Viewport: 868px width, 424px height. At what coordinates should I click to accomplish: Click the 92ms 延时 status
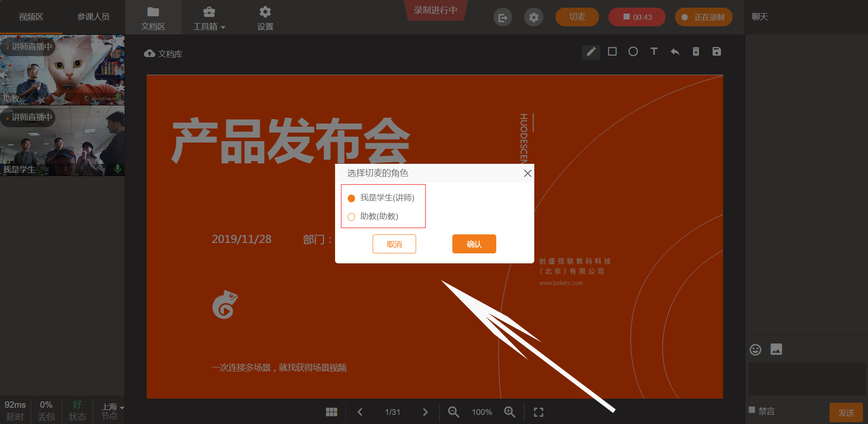(x=15, y=410)
